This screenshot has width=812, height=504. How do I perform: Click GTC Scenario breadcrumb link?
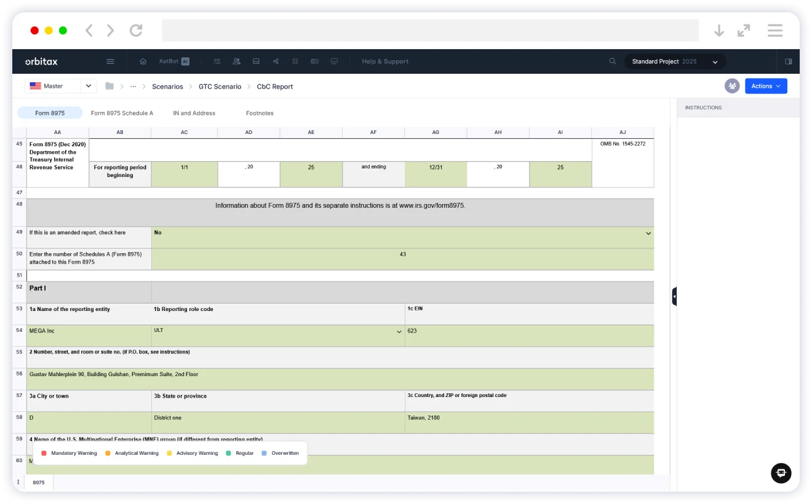click(220, 87)
